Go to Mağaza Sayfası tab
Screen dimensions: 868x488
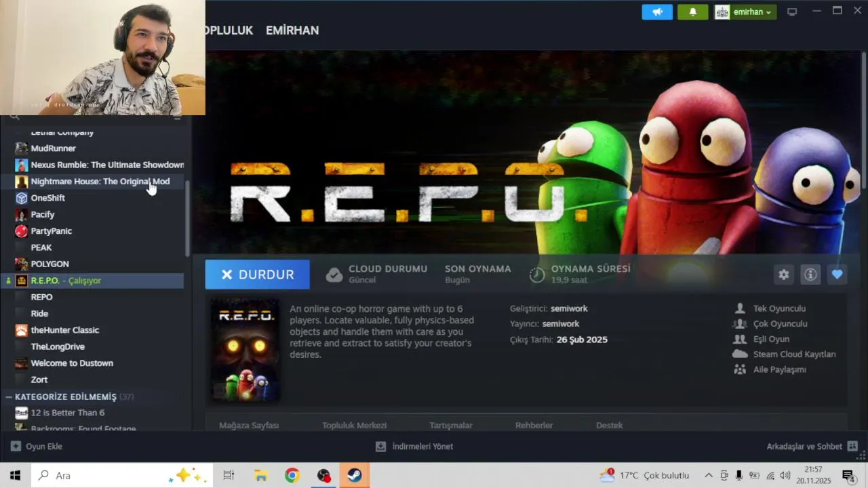pyautogui.click(x=249, y=426)
